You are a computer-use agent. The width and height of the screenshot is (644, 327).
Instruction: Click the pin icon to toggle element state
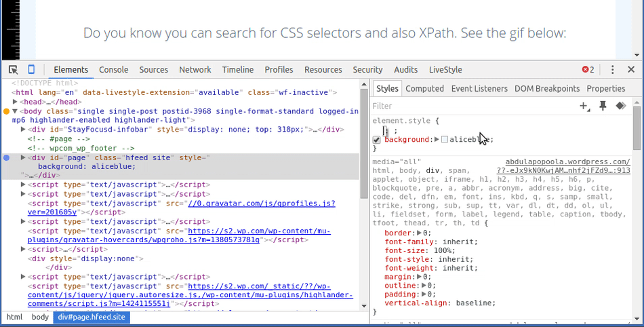coord(603,106)
